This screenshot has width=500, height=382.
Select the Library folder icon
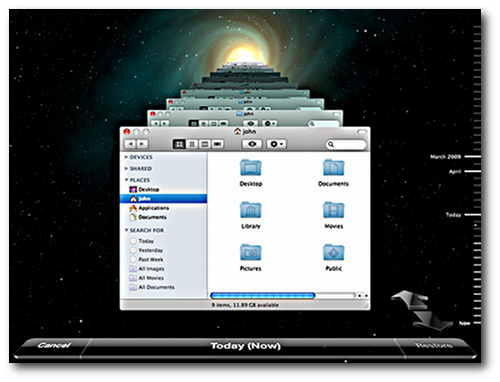(251, 210)
